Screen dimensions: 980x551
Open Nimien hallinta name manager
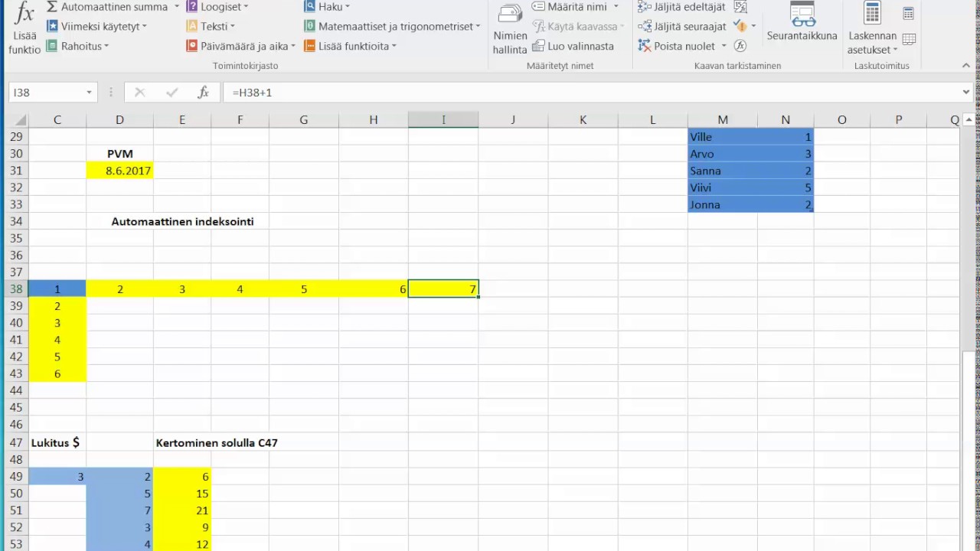click(510, 29)
